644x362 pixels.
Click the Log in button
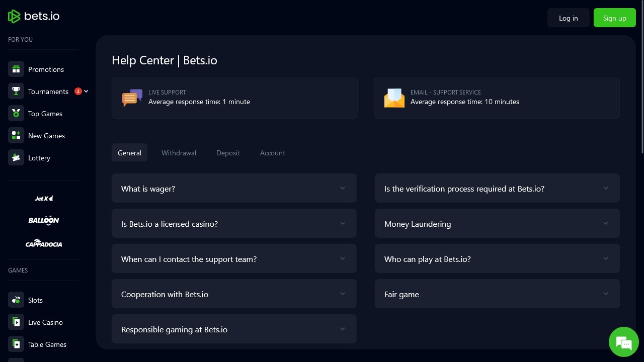569,18
